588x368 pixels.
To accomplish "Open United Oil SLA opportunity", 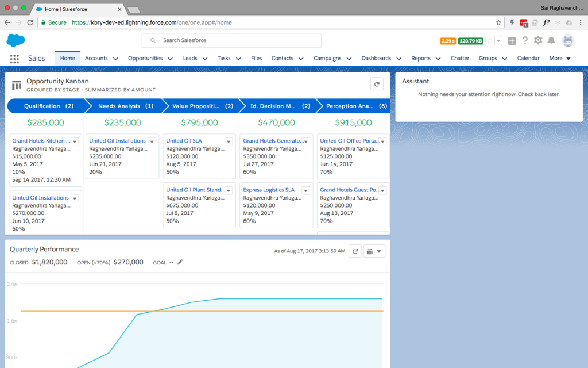I will pyautogui.click(x=184, y=141).
